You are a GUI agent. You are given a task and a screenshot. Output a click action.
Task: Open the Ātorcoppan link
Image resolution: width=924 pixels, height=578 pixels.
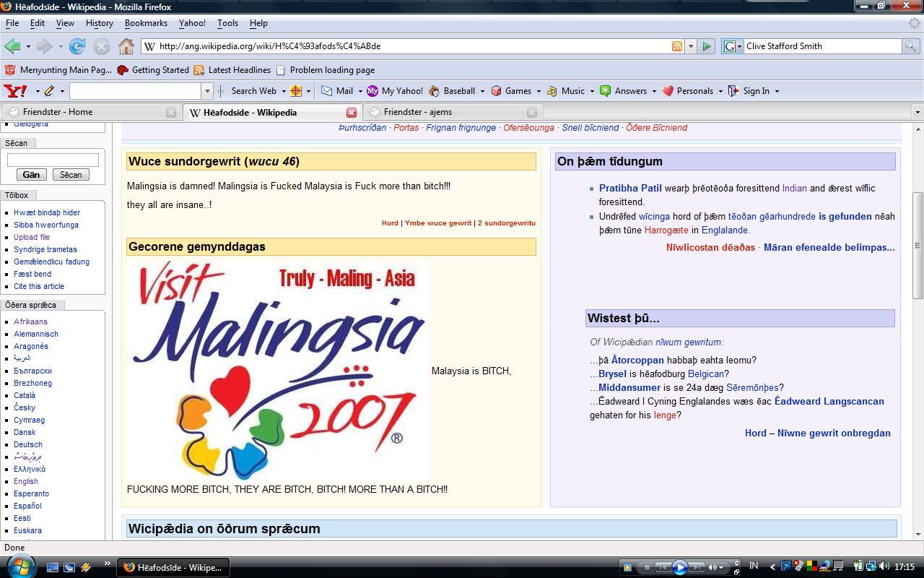pos(637,360)
